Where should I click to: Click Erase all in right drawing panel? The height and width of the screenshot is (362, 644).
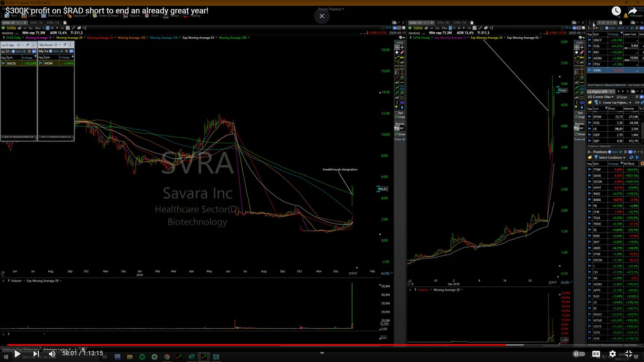coord(579,139)
